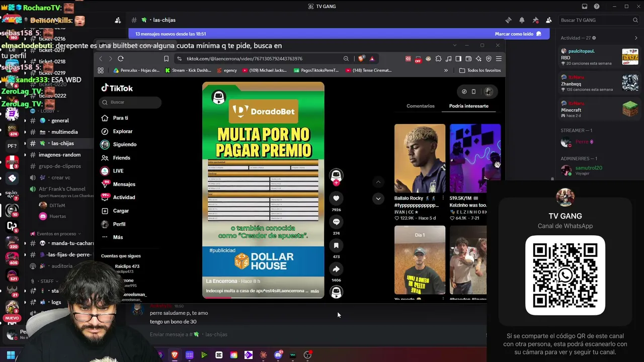Open the browser extensions puzzle icon
This screenshot has width=644, height=362.
point(438,59)
